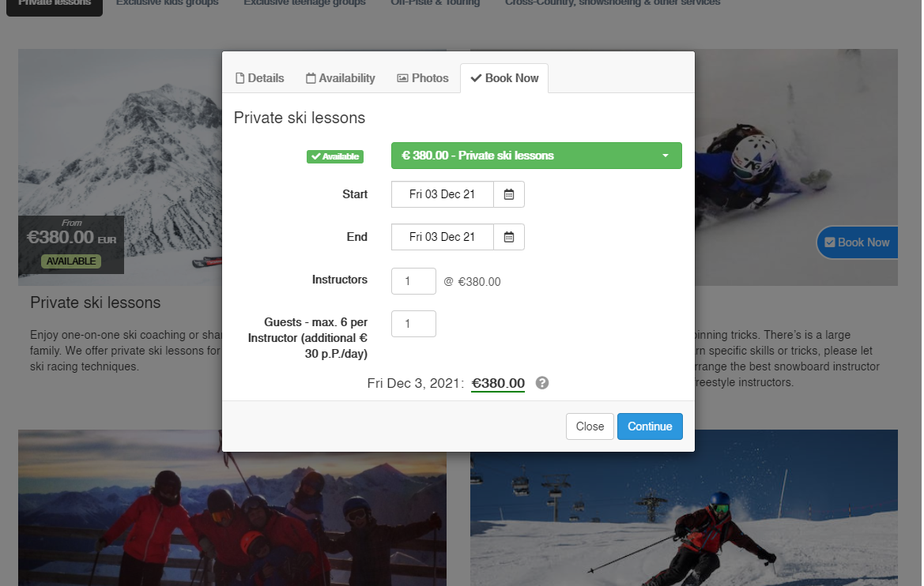924x586 pixels.
Task: Expand the Private ski lessons price dropdown
Action: point(536,156)
